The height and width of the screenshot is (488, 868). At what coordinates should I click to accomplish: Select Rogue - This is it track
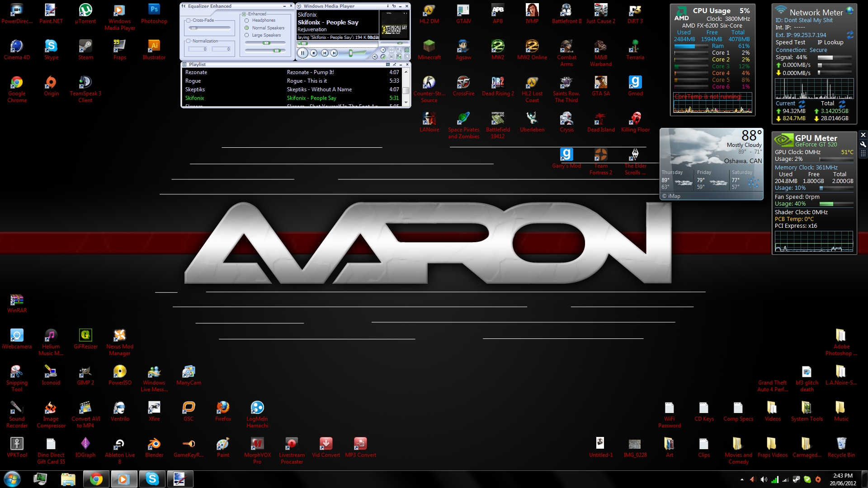click(x=307, y=81)
